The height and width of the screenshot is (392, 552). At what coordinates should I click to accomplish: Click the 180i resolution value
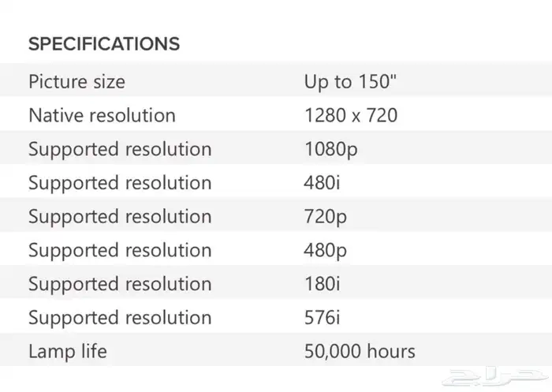click(x=322, y=284)
